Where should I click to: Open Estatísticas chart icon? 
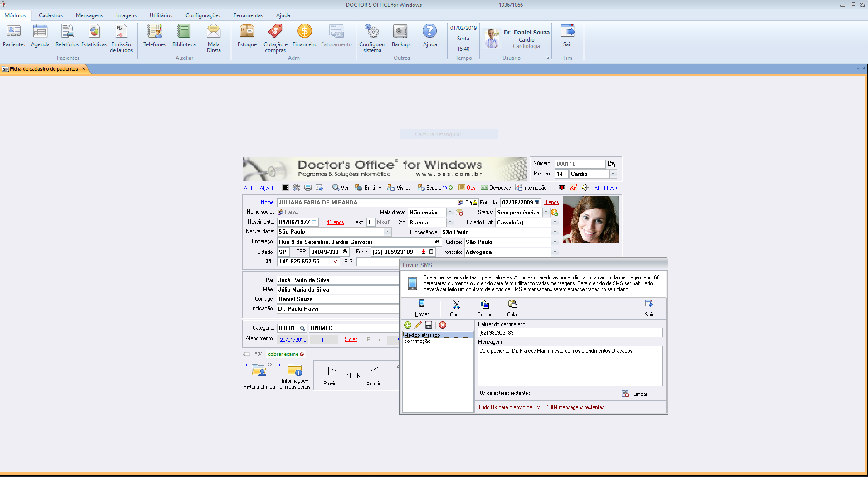pos(94,36)
